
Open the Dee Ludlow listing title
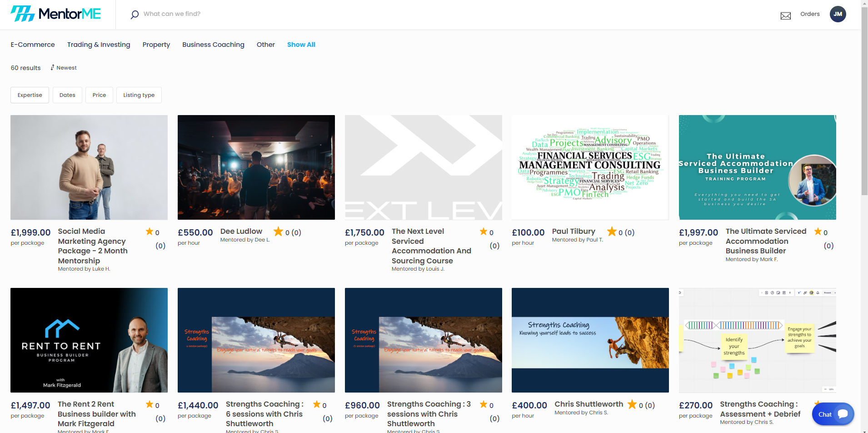[x=241, y=231]
